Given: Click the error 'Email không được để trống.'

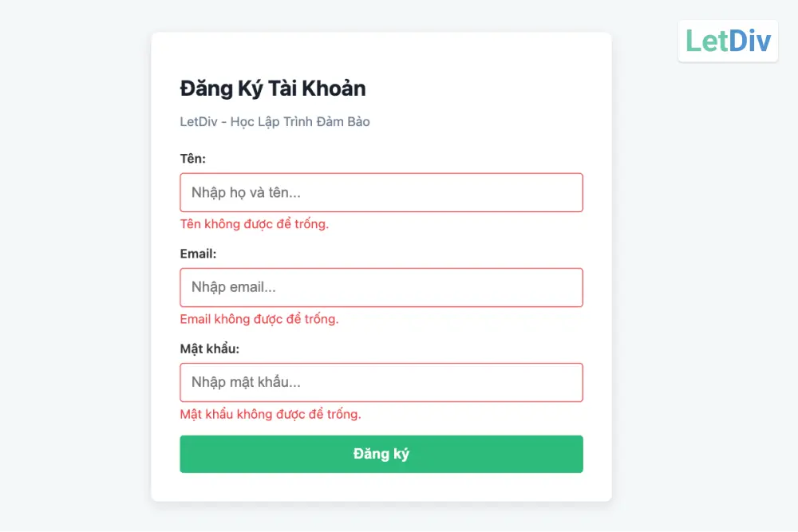Looking at the screenshot, I should click(x=259, y=319).
